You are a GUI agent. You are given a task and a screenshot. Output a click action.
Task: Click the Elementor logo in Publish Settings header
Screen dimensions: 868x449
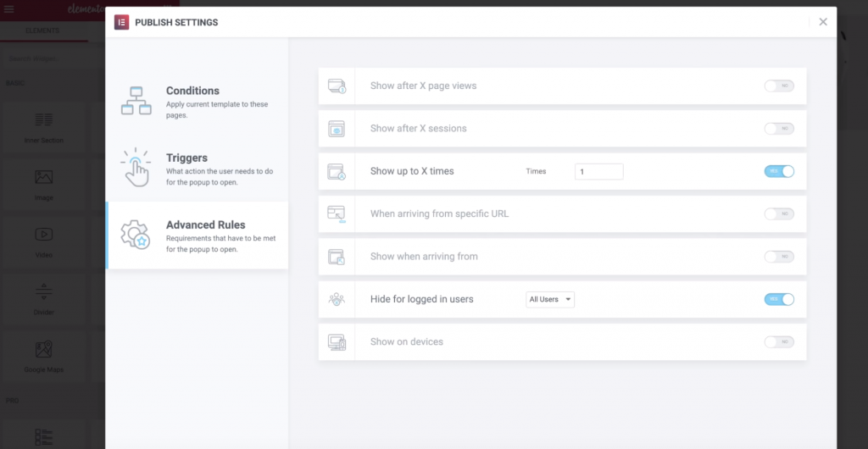click(121, 22)
